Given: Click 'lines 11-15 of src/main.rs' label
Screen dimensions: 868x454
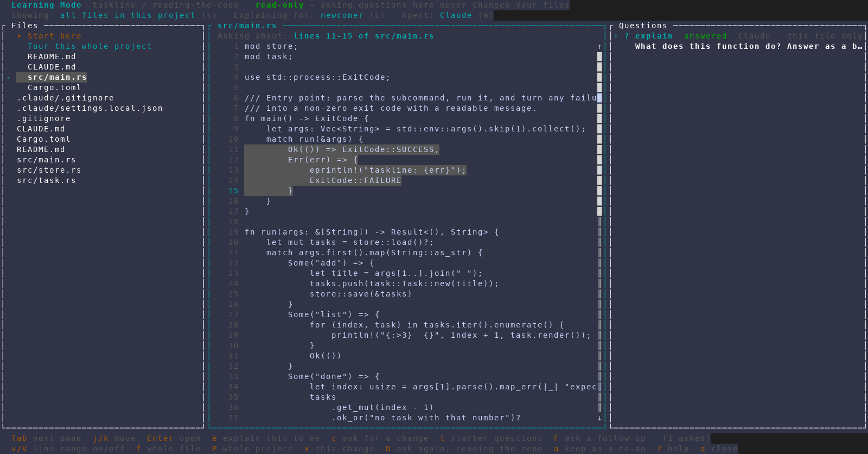Looking at the screenshot, I should coord(363,36).
